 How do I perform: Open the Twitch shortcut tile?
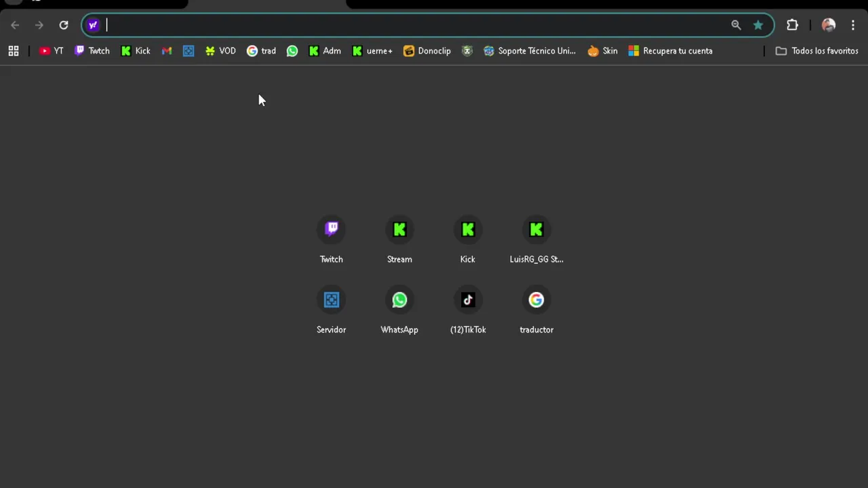[332, 241]
